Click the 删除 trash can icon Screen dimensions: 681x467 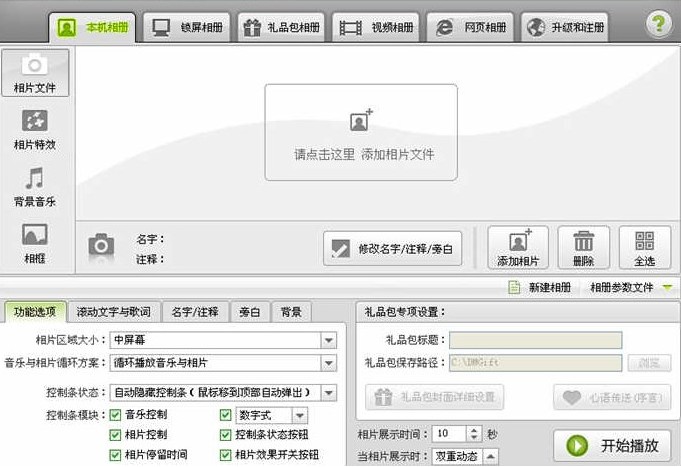[583, 248]
